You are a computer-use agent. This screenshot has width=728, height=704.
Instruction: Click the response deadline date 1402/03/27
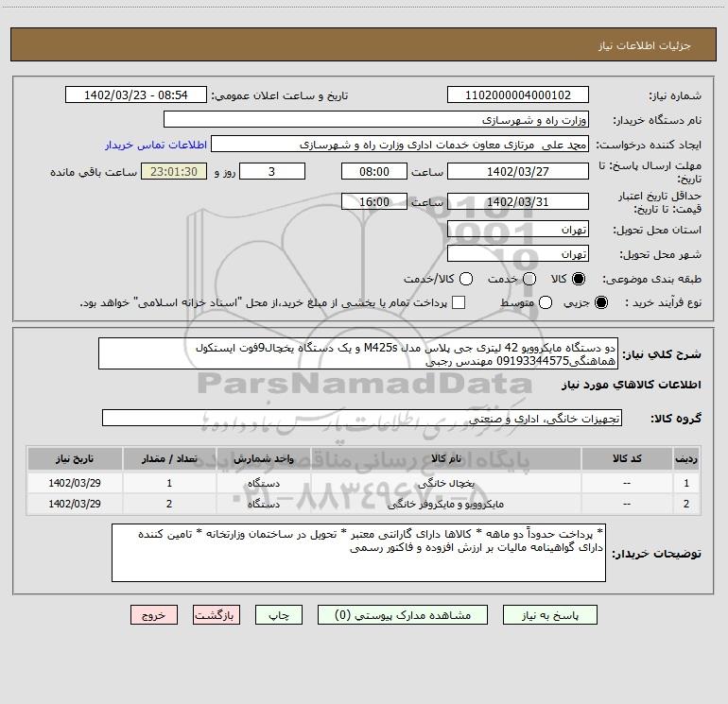[x=518, y=171]
